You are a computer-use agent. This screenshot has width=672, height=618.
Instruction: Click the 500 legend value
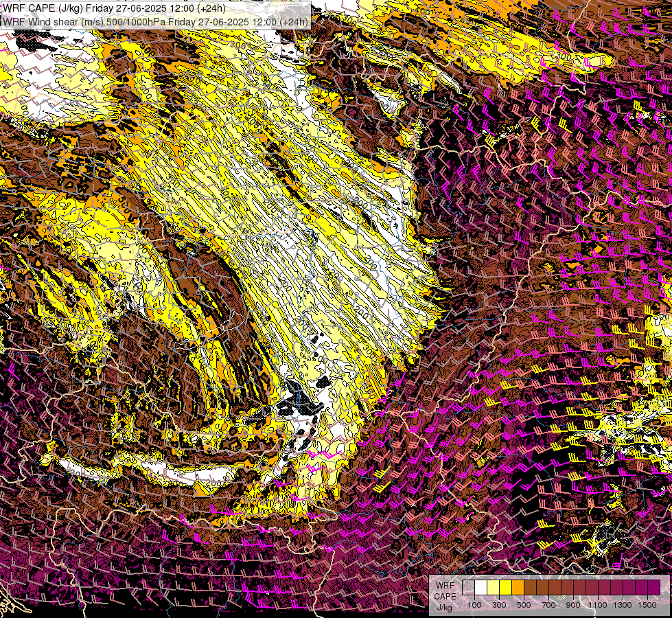point(524,605)
